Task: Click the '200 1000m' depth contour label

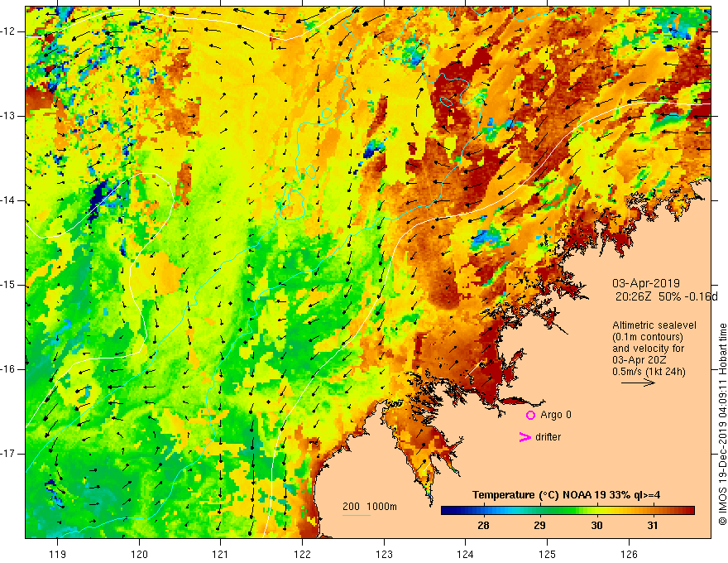Action: (x=370, y=507)
